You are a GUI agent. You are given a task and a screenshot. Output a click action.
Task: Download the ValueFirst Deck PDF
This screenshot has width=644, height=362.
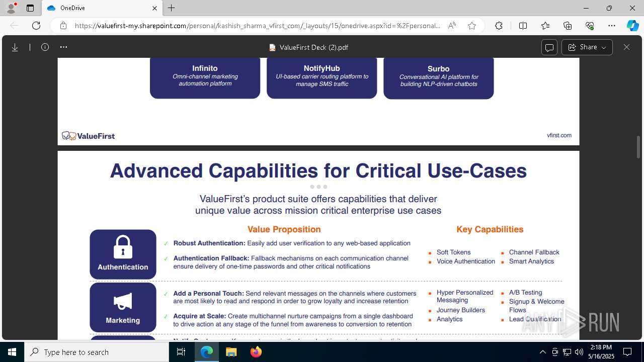(15, 47)
